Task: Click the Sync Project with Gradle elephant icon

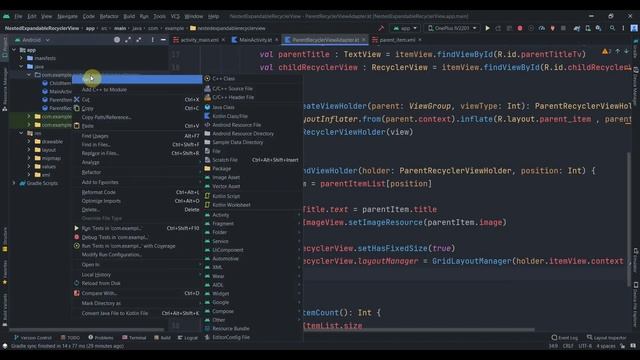Action: coord(577,28)
